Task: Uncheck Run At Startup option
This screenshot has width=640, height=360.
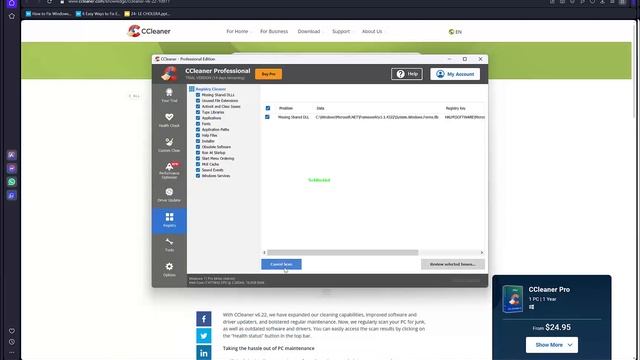Action: pos(198,153)
